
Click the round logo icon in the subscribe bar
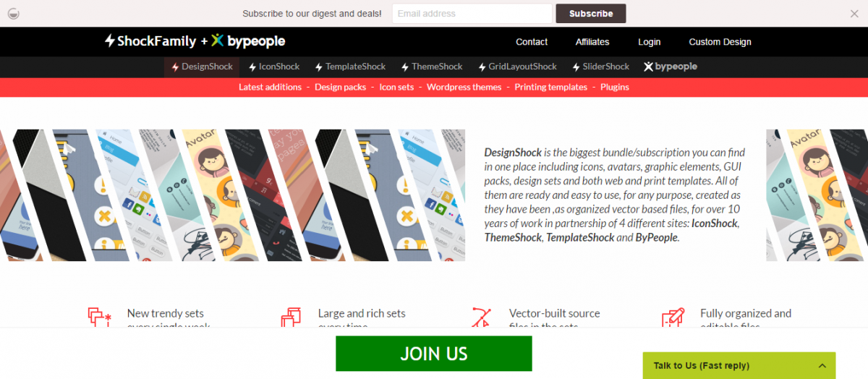13,13
